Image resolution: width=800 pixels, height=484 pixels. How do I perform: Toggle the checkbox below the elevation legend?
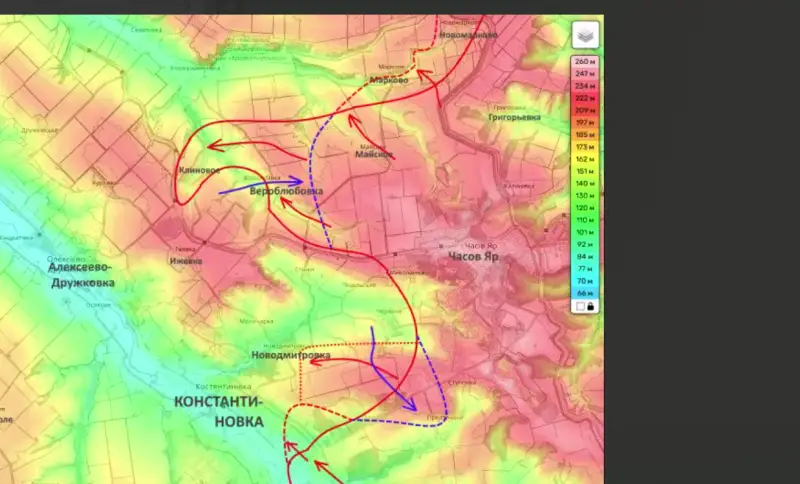pyautogui.click(x=579, y=307)
